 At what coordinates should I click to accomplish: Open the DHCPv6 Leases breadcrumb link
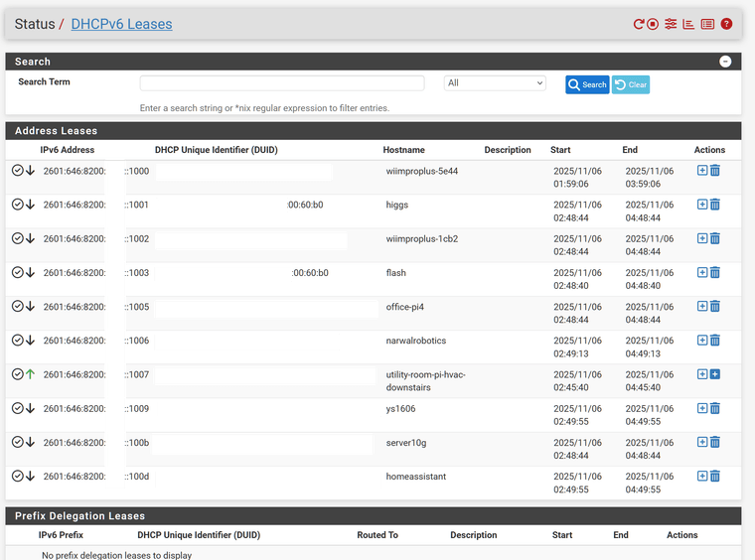(121, 24)
